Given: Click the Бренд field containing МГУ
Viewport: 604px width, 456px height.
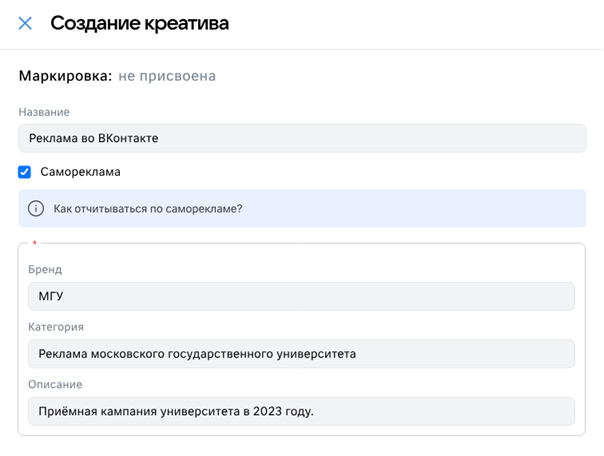Looking at the screenshot, I should click(x=302, y=296).
